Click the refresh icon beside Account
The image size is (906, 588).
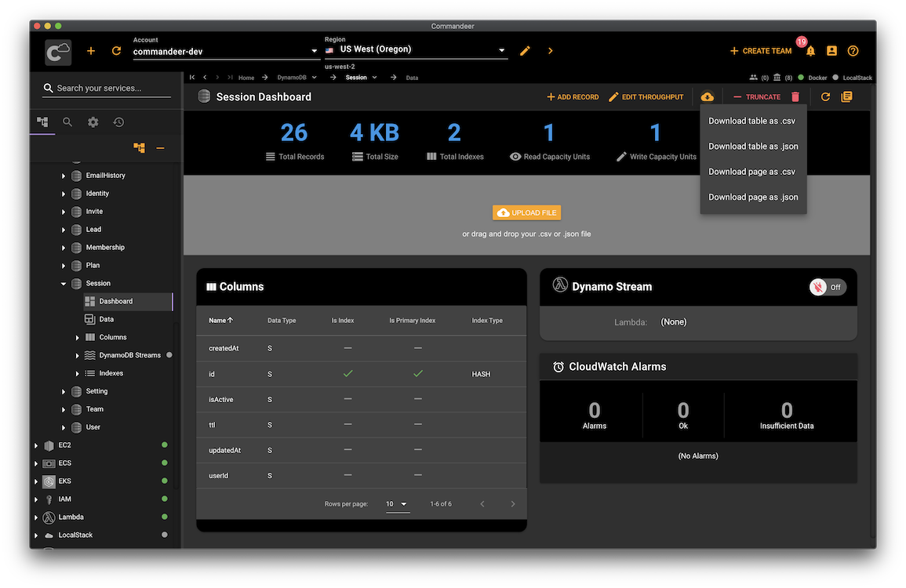(116, 51)
